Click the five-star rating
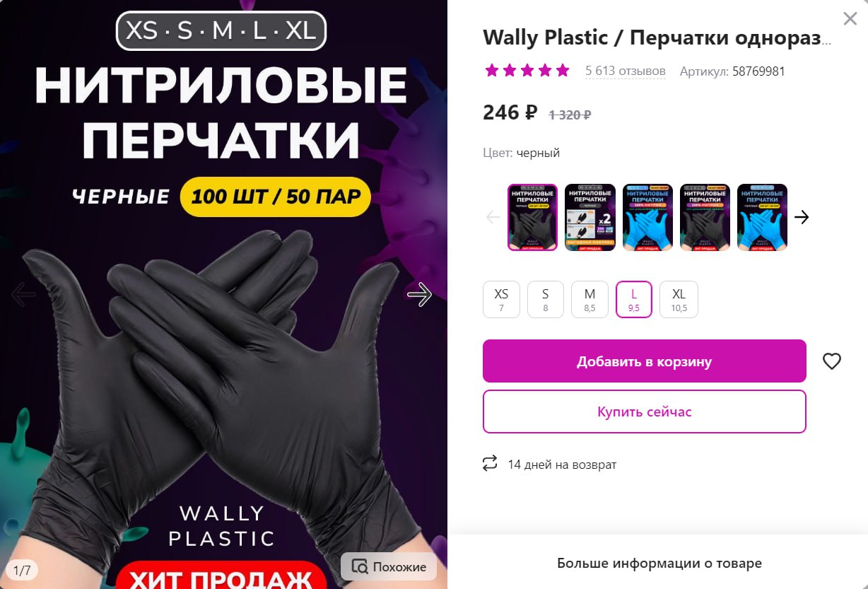 coord(527,71)
